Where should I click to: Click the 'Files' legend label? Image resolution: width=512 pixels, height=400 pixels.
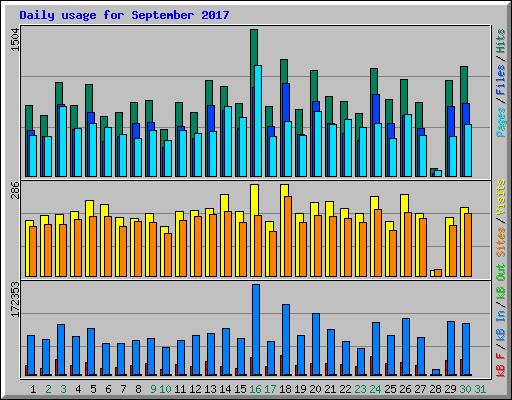pos(501,80)
